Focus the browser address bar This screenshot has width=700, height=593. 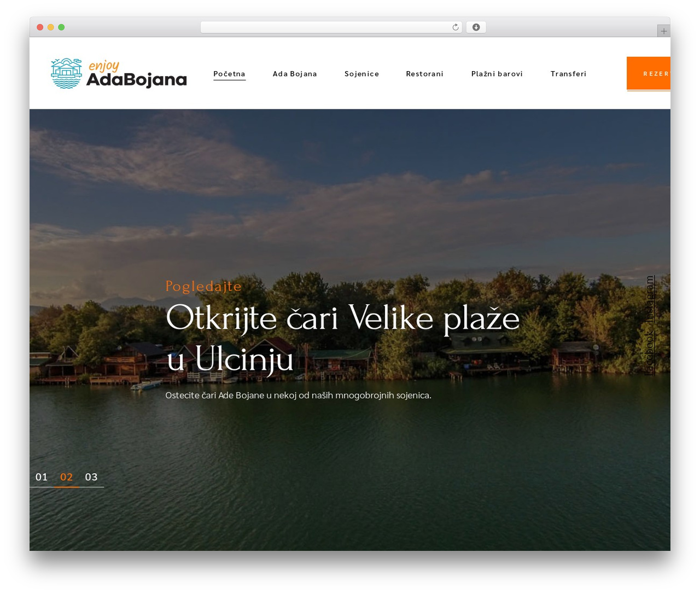(x=331, y=27)
